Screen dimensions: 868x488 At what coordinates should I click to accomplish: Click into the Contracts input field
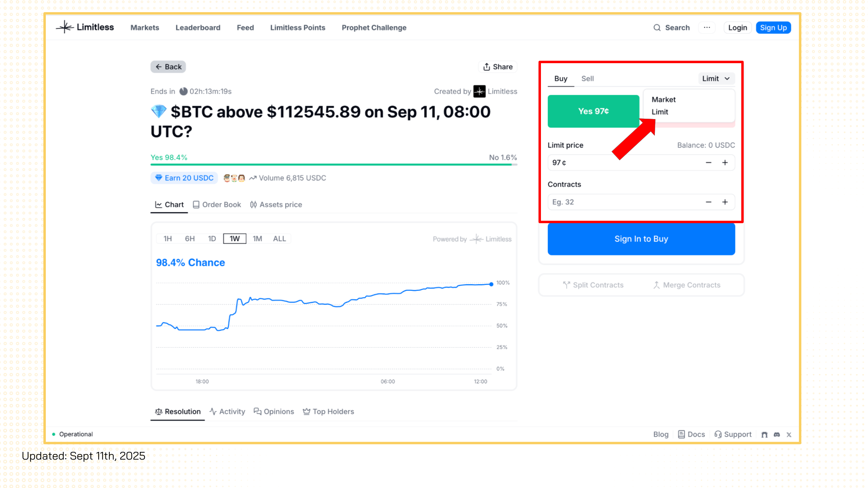pyautogui.click(x=641, y=202)
